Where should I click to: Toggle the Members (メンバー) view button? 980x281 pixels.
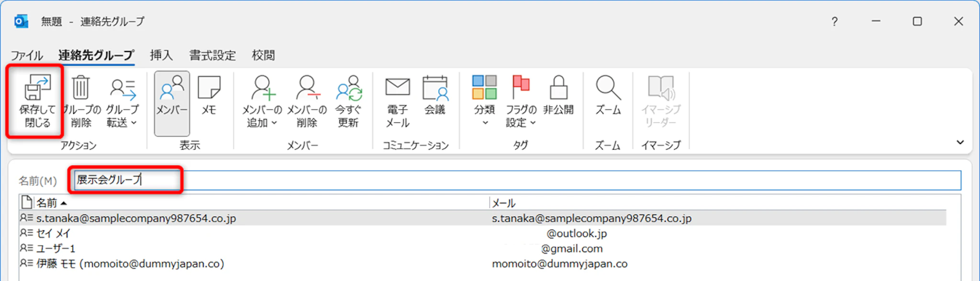pos(172,103)
